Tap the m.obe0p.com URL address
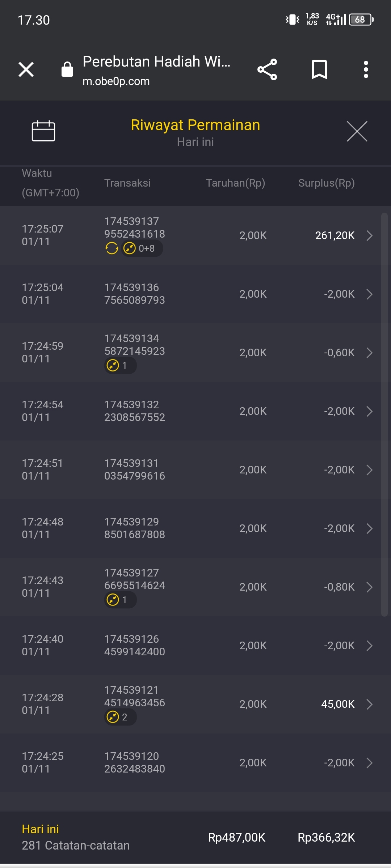This screenshot has width=391, height=868. [116, 81]
